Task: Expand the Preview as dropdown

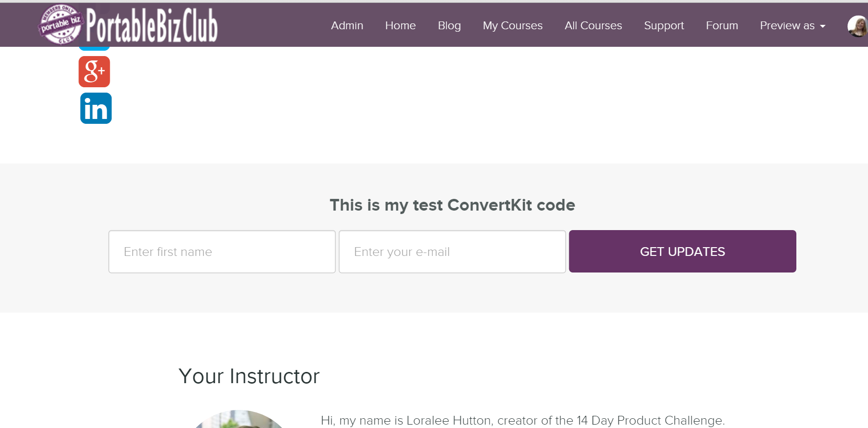Action: coord(792,26)
